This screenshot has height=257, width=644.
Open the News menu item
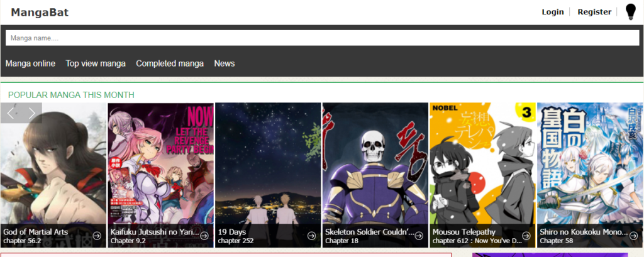[x=225, y=63]
